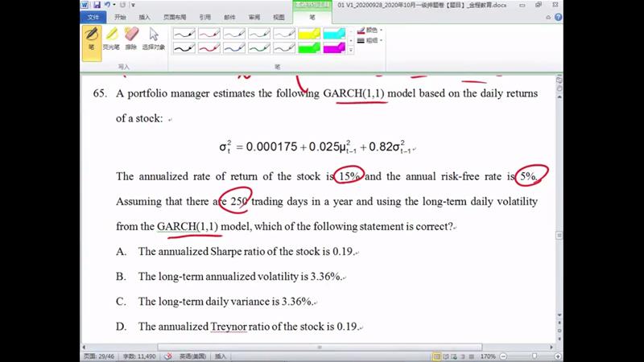
Task: Open the spelling check icon in status bar
Action: pyautogui.click(x=168, y=356)
